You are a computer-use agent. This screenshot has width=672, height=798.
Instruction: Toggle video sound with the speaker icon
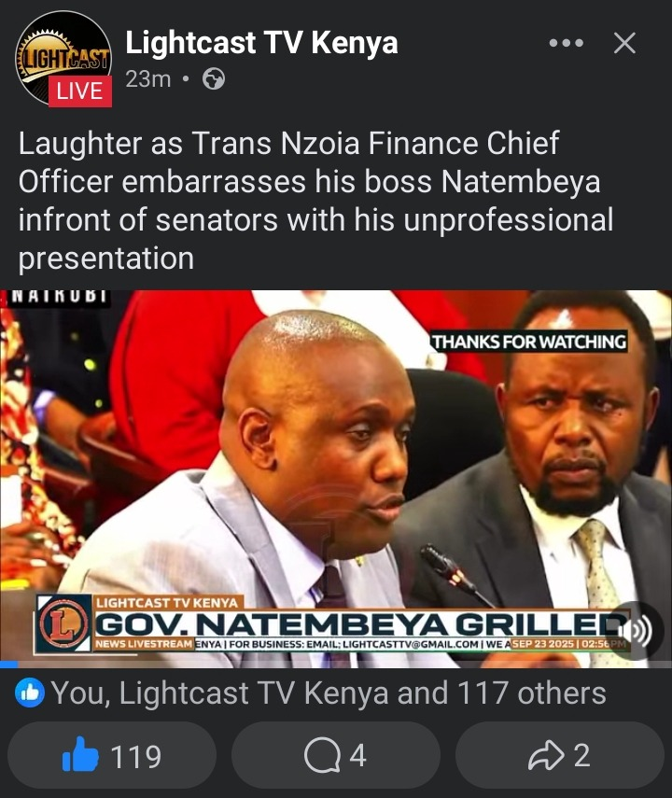pyautogui.click(x=637, y=631)
